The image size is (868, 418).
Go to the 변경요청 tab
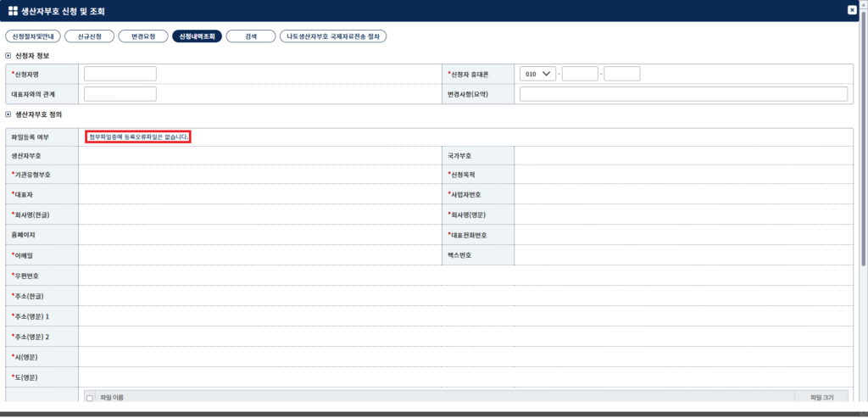coord(142,36)
